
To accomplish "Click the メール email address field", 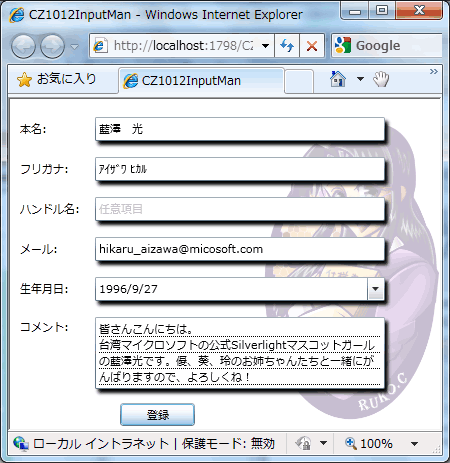I will (x=240, y=249).
